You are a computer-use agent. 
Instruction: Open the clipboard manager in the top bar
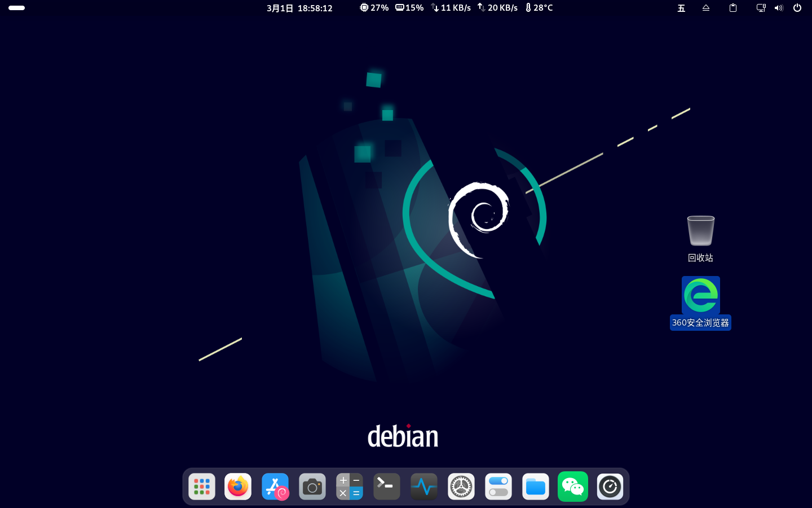coord(732,8)
